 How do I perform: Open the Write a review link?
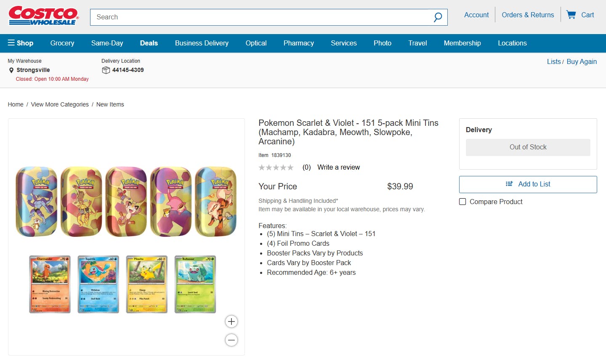339,167
